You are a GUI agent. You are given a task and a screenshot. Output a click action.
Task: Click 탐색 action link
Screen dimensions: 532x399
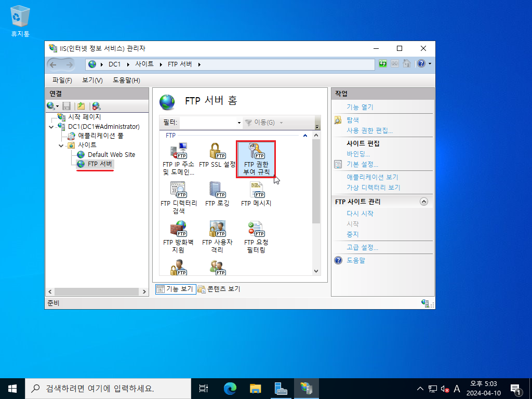tap(353, 120)
